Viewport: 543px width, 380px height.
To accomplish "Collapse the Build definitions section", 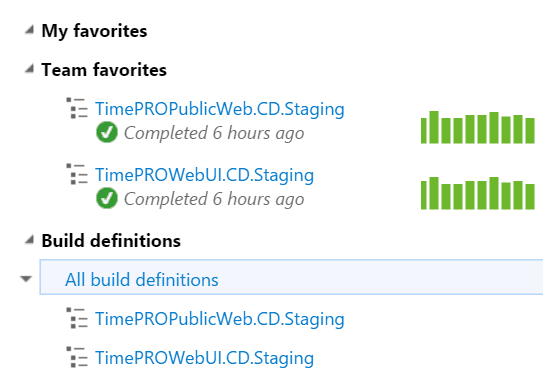I will point(29,240).
